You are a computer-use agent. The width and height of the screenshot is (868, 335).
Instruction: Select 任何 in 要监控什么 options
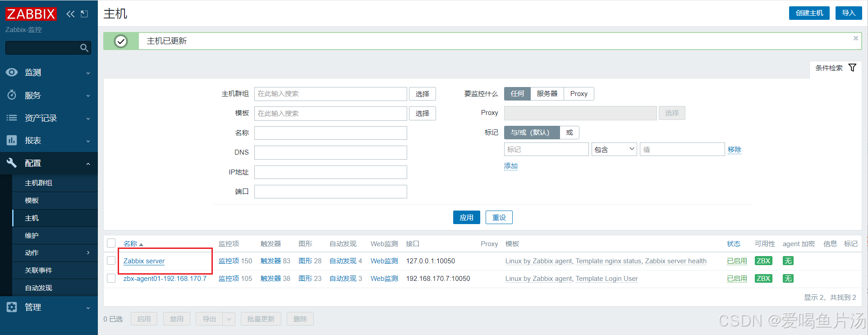click(517, 93)
